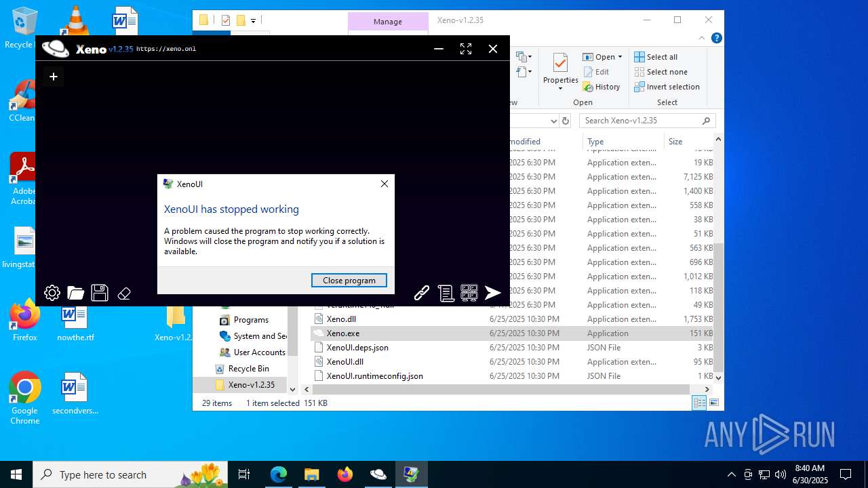
Task: Open volume control in system tray
Action: point(781,474)
